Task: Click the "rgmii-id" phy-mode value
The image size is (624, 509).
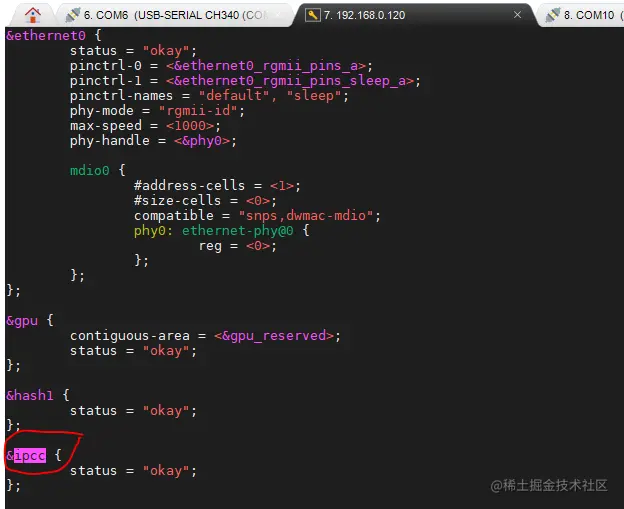Action: (198, 111)
